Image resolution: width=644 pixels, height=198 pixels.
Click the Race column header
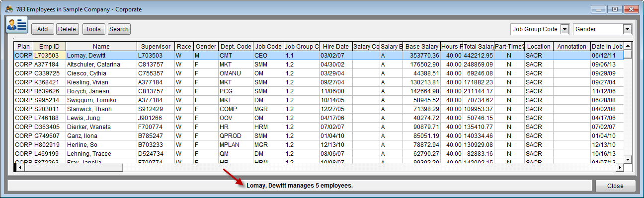(x=184, y=46)
